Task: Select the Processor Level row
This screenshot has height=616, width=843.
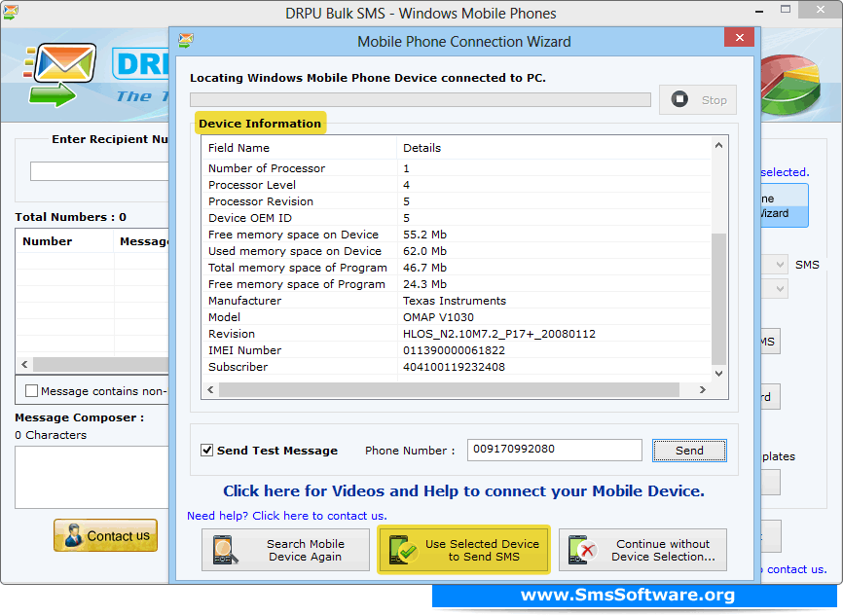Action: (x=457, y=185)
